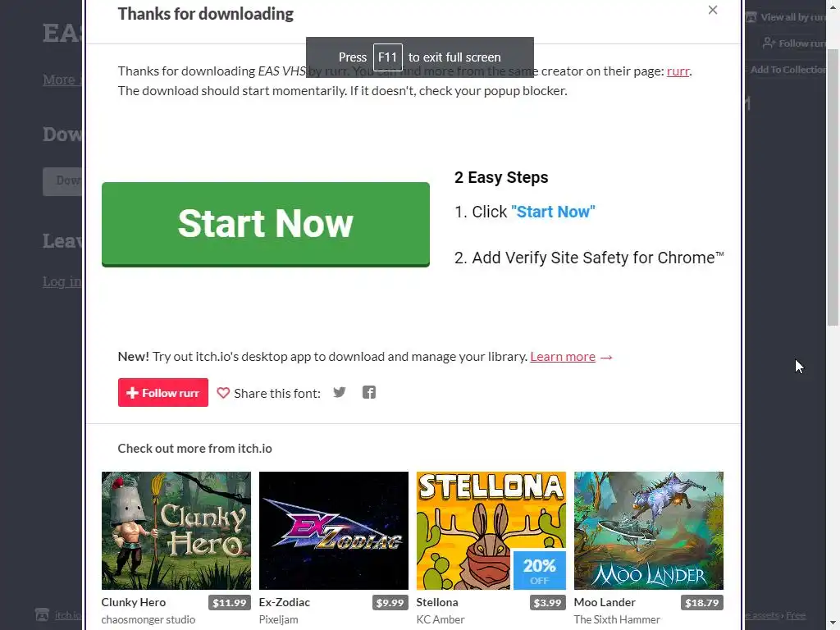Open the Moo Lander game thumbnail
840x630 pixels.
[x=649, y=531]
